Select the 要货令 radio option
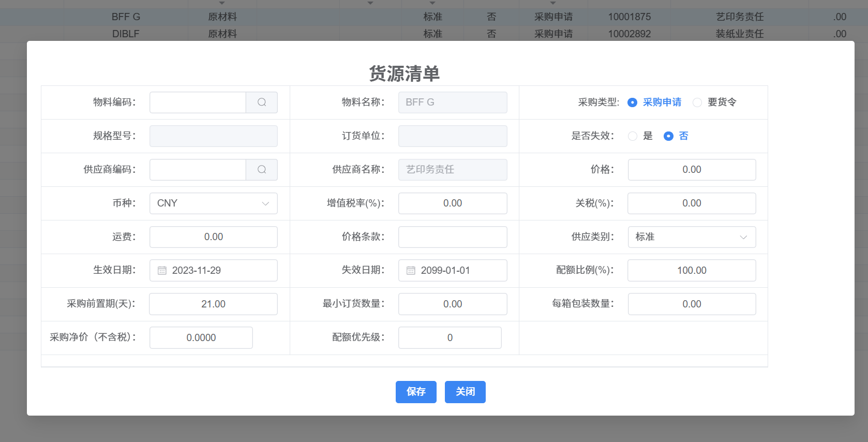Image resolution: width=868 pixels, height=442 pixels. (697, 102)
